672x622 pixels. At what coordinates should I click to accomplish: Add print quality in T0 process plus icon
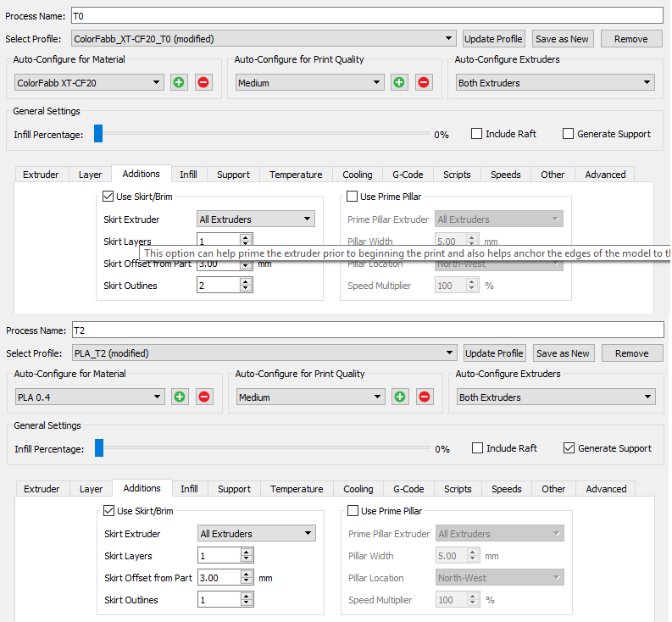click(x=399, y=82)
